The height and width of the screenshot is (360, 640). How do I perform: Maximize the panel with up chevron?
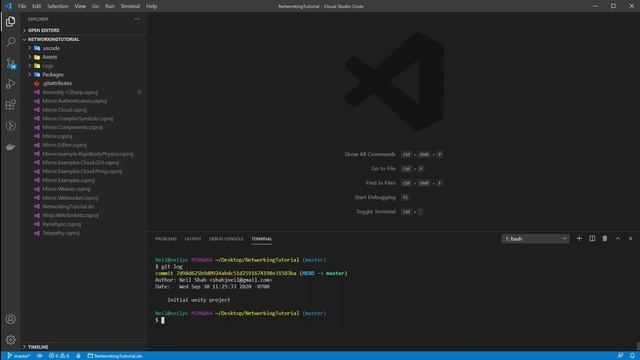pyautogui.click(x=618, y=239)
